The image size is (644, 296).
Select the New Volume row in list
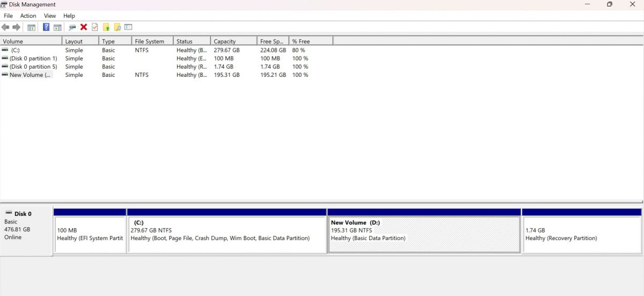coord(31,75)
